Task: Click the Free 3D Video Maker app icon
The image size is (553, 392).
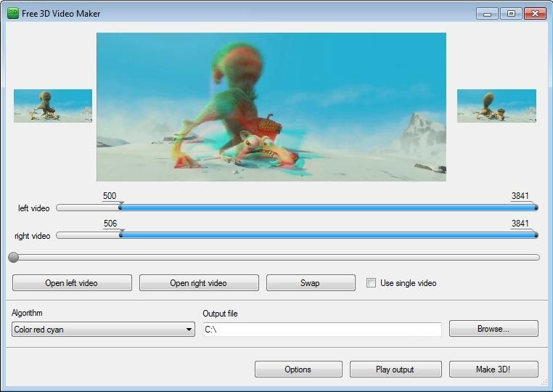Action: pyautogui.click(x=12, y=13)
